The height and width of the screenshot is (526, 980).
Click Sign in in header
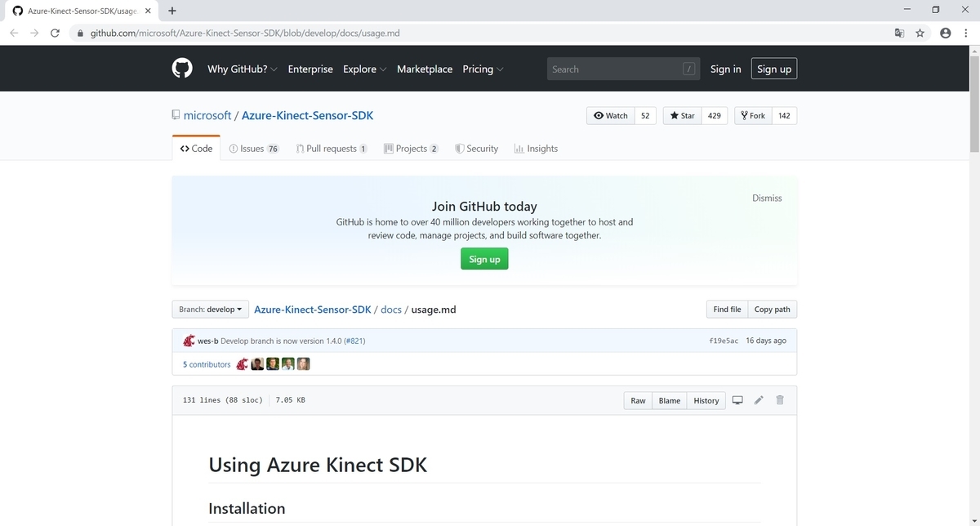click(725, 69)
